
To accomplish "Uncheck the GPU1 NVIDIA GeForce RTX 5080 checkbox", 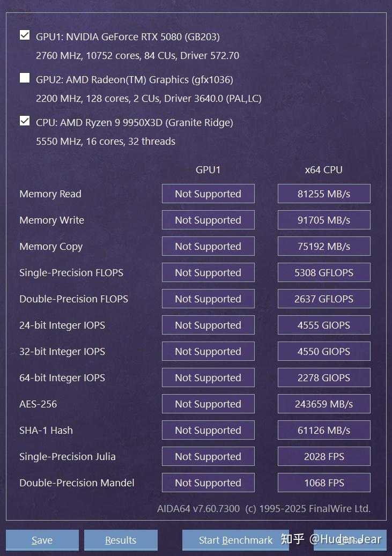I will tap(25, 35).
